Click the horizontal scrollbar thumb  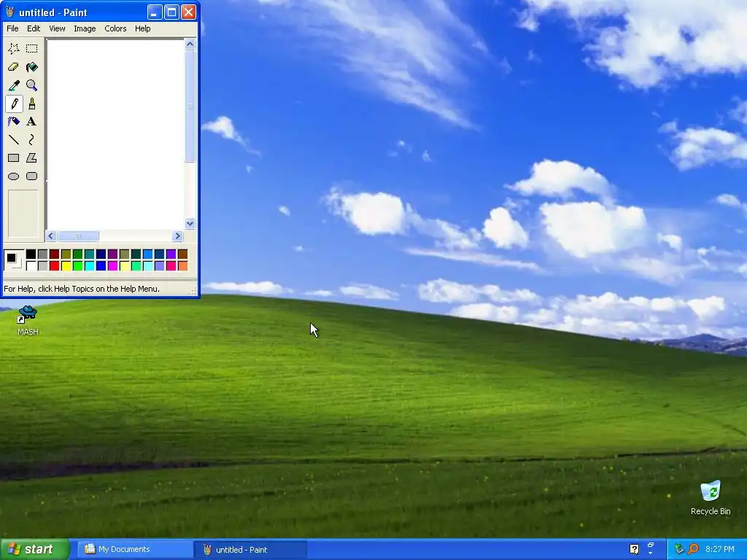(x=77, y=236)
